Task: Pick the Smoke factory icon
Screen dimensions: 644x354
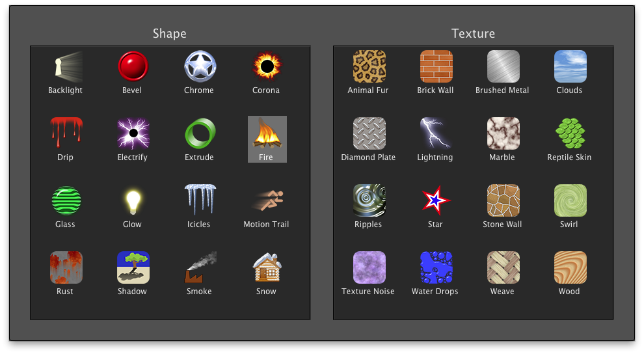Action: 200,268
